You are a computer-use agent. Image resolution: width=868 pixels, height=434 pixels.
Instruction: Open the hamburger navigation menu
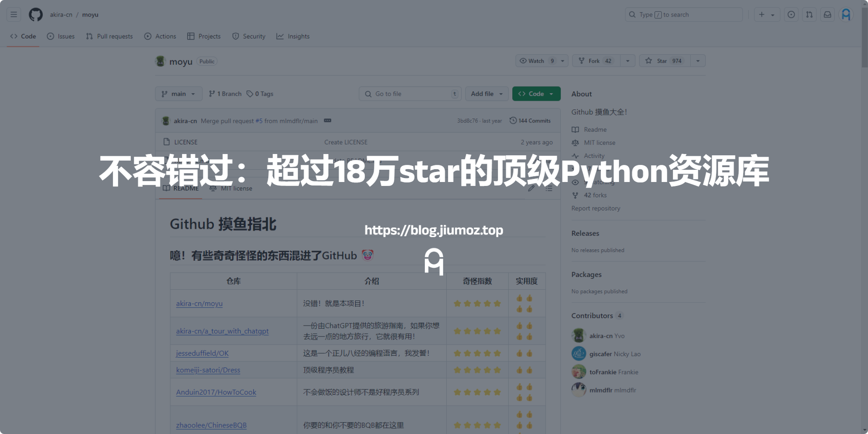[x=14, y=14]
